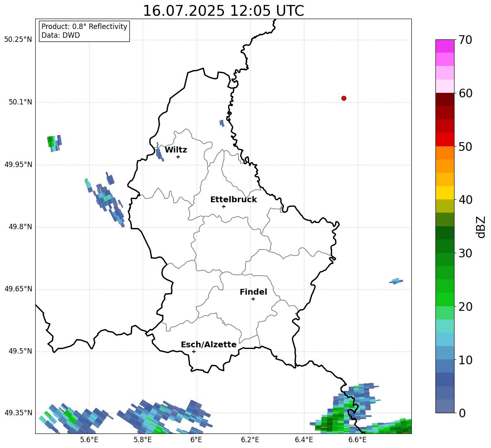Click the 40 tick on the colorbar
Screen dimensions: 491x448
pyautogui.click(x=465, y=200)
